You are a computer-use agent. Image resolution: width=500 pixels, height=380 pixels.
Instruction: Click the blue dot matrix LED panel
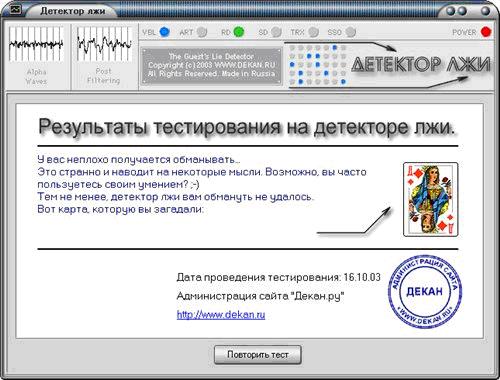318,65
